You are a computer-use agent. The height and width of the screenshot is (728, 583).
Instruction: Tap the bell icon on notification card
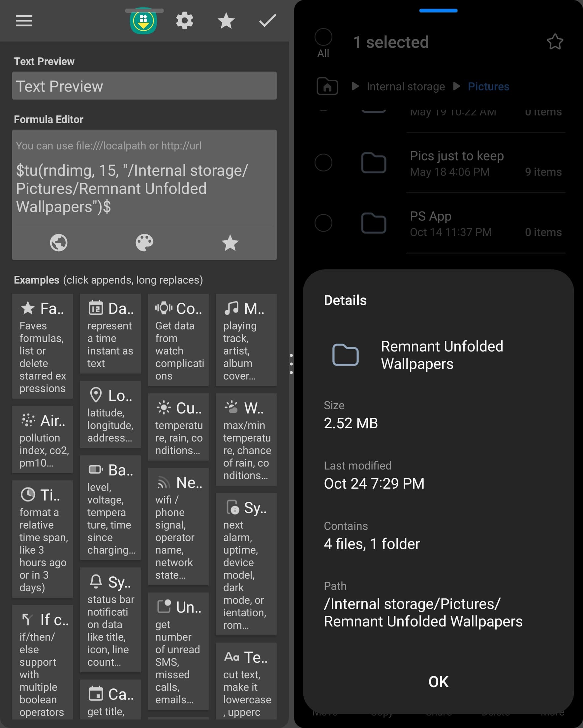[x=96, y=582]
